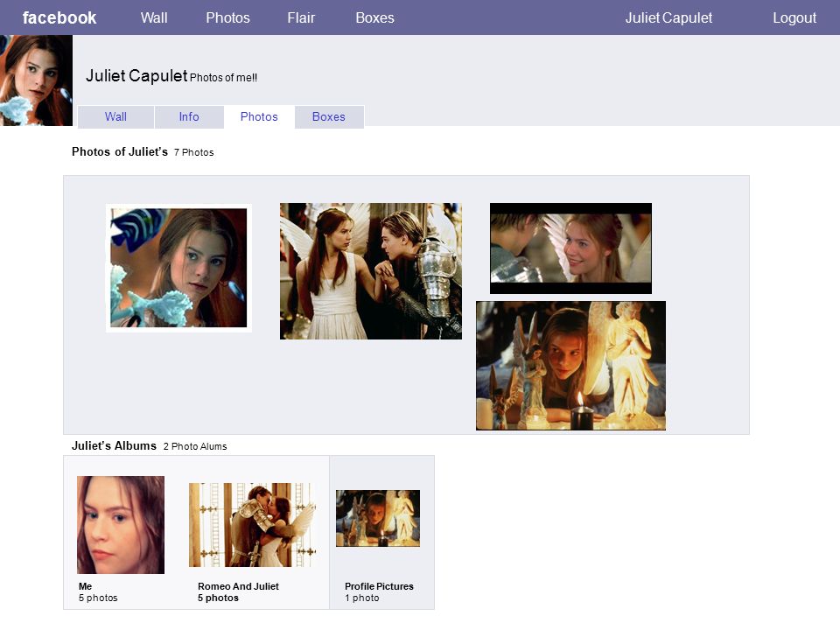This screenshot has width=840, height=630.
Task: Click the 'Photos of Juliet's' heading
Action: tap(120, 152)
